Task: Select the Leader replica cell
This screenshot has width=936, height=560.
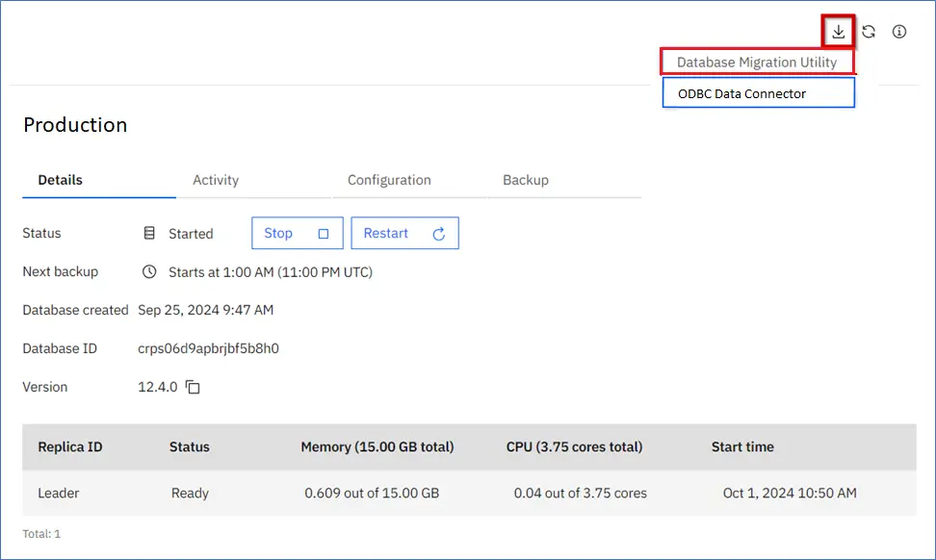Action: click(59, 494)
